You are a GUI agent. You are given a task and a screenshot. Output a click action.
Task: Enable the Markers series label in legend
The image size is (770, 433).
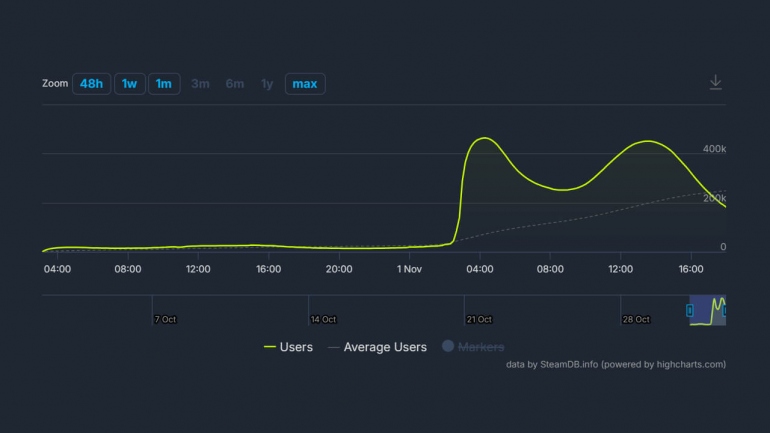(x=481, y=347)
